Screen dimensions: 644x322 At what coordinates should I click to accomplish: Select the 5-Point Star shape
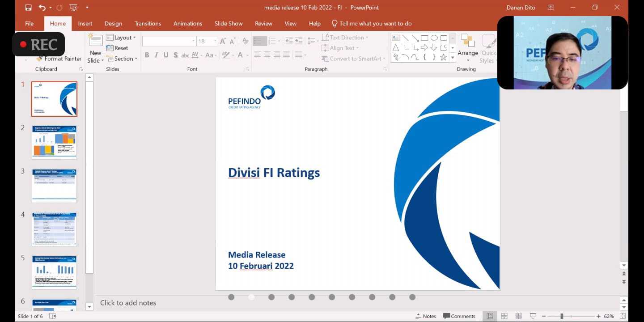(x=443, y=57)
